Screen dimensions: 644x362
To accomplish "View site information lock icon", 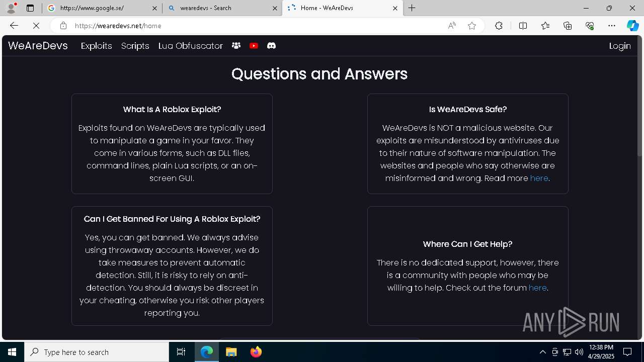I will coord(63,26).
